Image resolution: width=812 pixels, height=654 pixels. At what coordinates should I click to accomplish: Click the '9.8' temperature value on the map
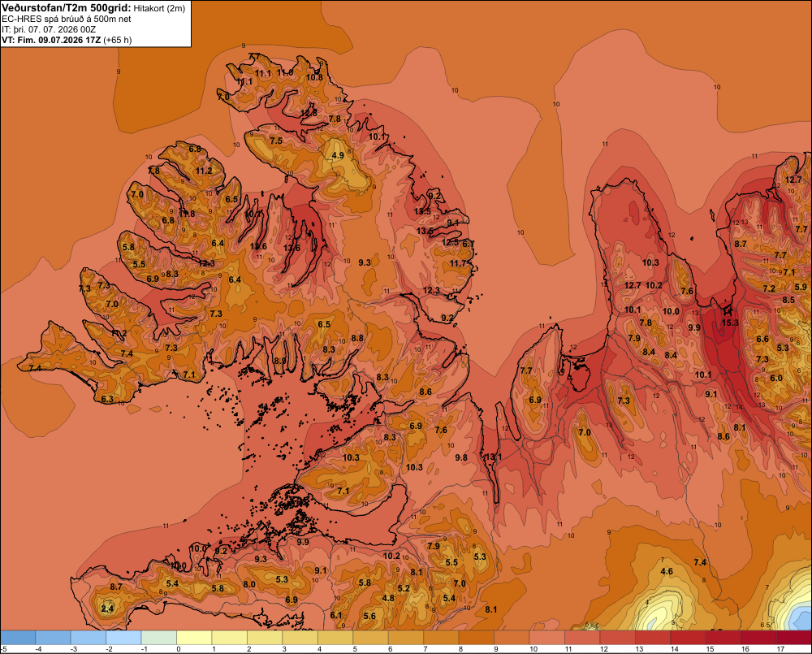(x=461, y=457)
